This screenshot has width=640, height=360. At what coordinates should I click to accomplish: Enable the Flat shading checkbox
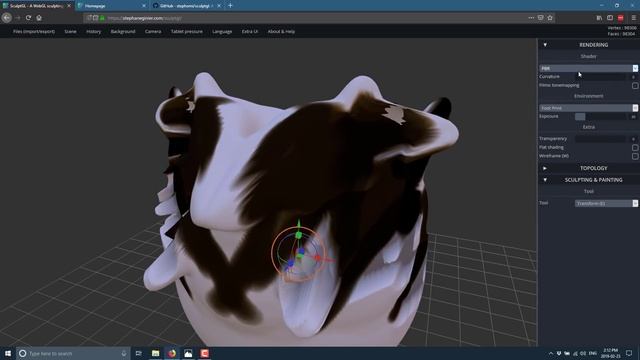point(635,148)
